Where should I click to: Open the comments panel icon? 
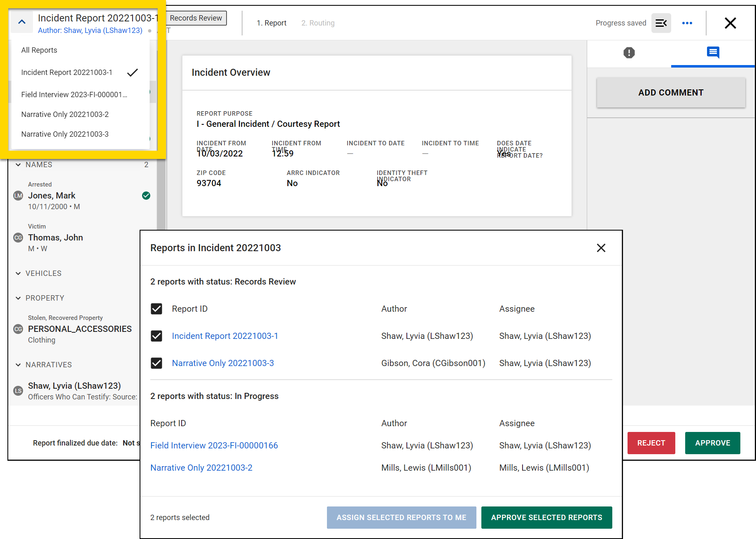coord(713,53)
